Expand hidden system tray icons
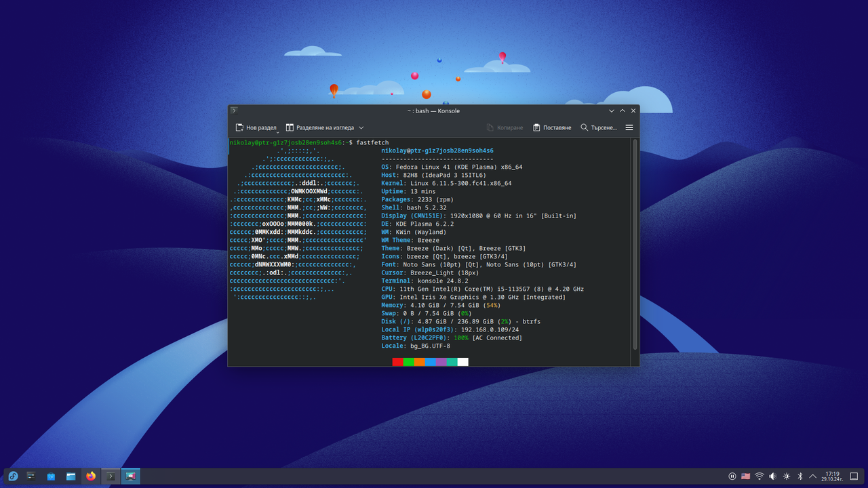868x488 pixels. point(813,476)
